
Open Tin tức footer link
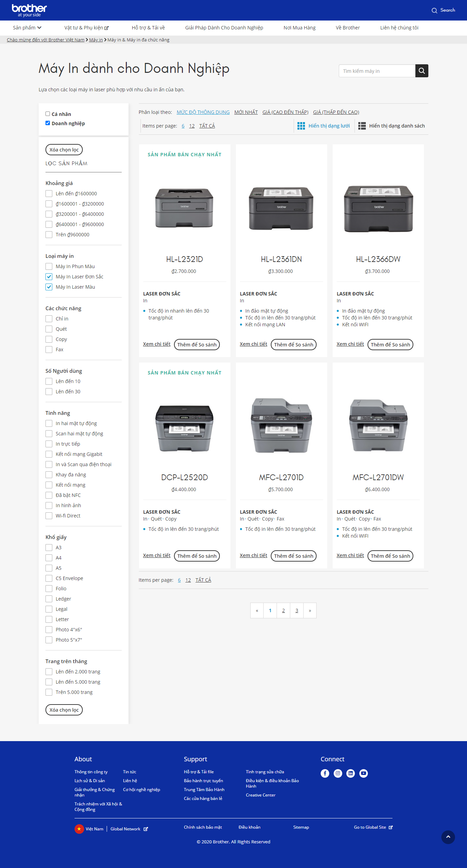[x=130, y=772]
